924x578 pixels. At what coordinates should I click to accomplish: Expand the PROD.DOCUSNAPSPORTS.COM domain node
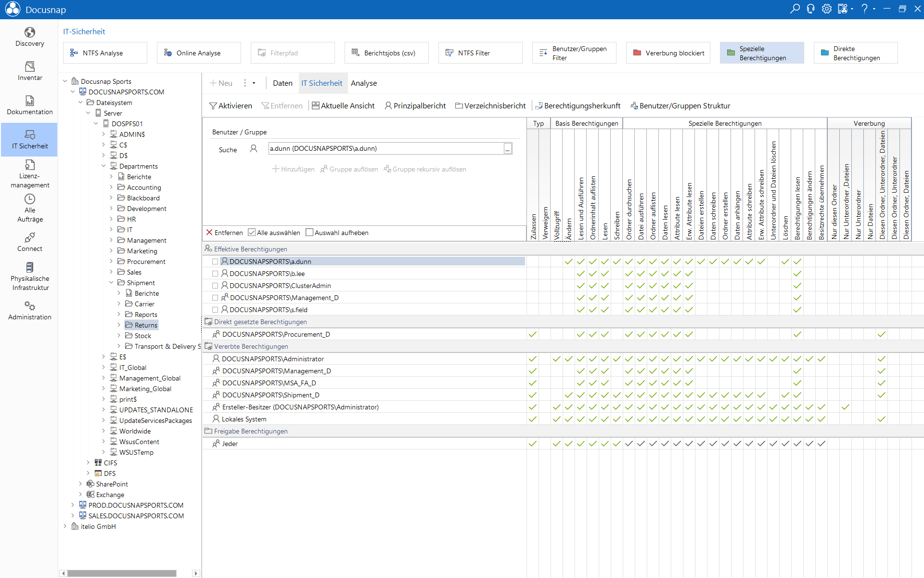tap(73, 505)
